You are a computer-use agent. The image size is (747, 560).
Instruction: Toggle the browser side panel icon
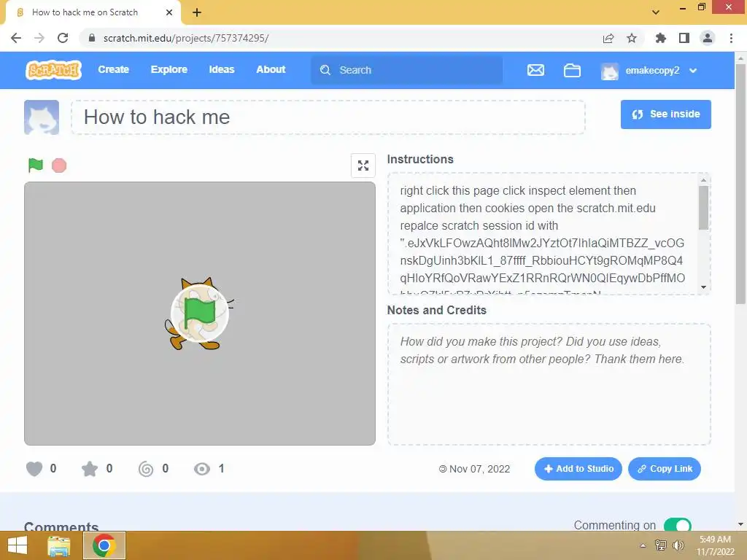pyautogui.click(x=684, y=38)
